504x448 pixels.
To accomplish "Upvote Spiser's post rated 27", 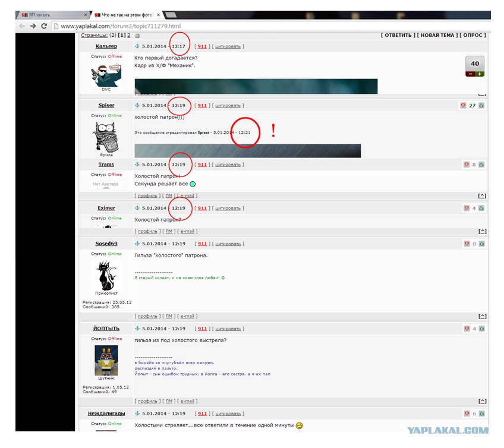I will click(x=481, y=105).
